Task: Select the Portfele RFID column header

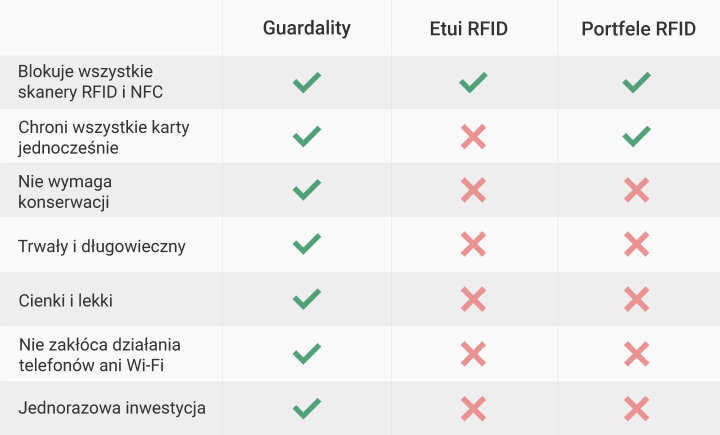Action: 639,28
